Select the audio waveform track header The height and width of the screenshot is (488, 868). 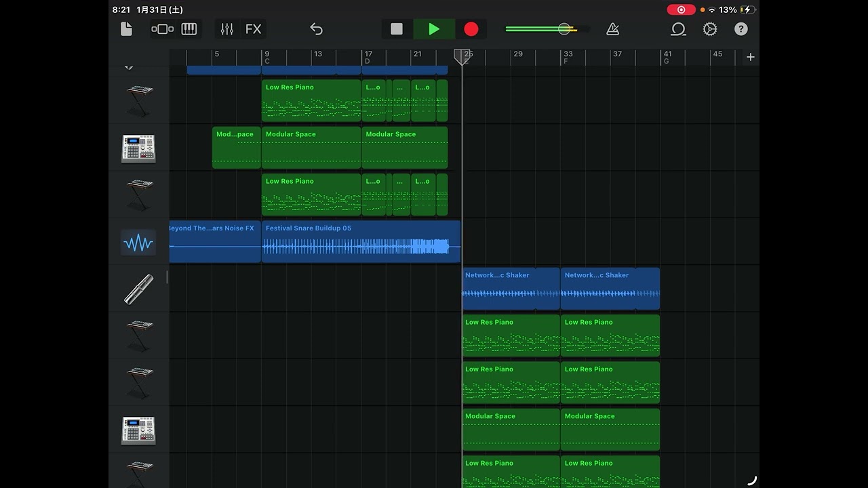click(138, 243)
